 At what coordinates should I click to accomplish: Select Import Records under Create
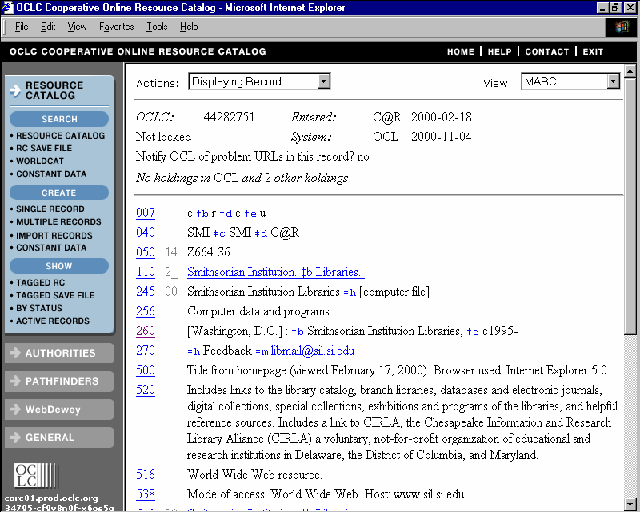(x=55, y=236)
